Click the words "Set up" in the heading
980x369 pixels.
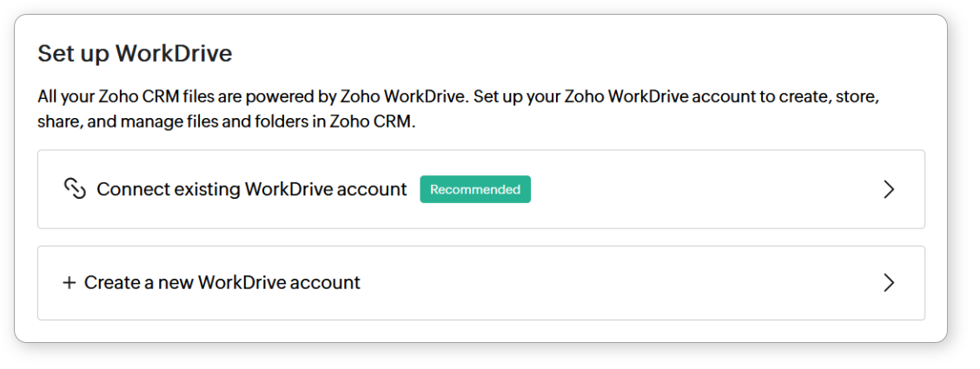[73, 54]
